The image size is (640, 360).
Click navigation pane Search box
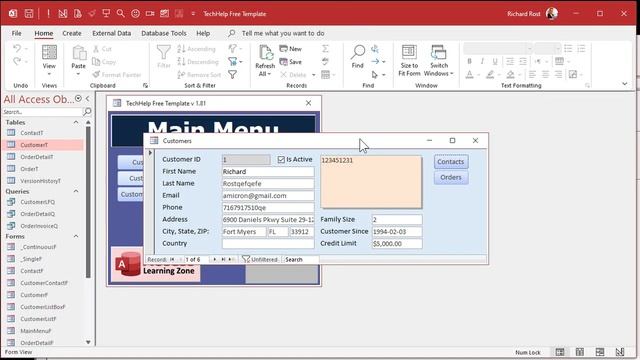pos(42,111)
